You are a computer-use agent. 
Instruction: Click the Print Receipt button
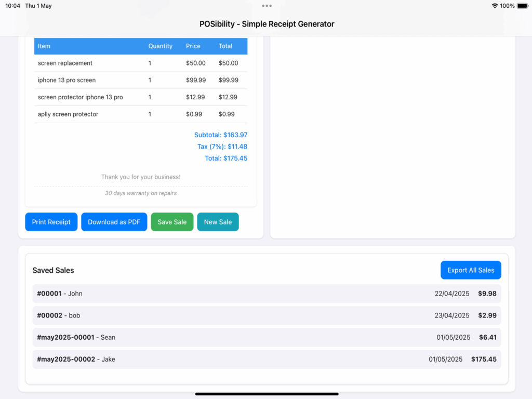(x=51, y=222)
